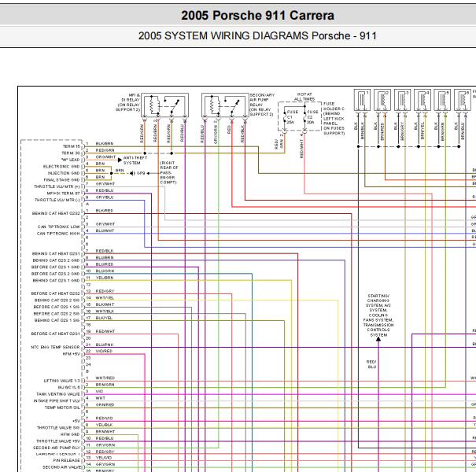Click the 'BEHIND CAT HEAT O2S1' label

[x=56, y=253]
